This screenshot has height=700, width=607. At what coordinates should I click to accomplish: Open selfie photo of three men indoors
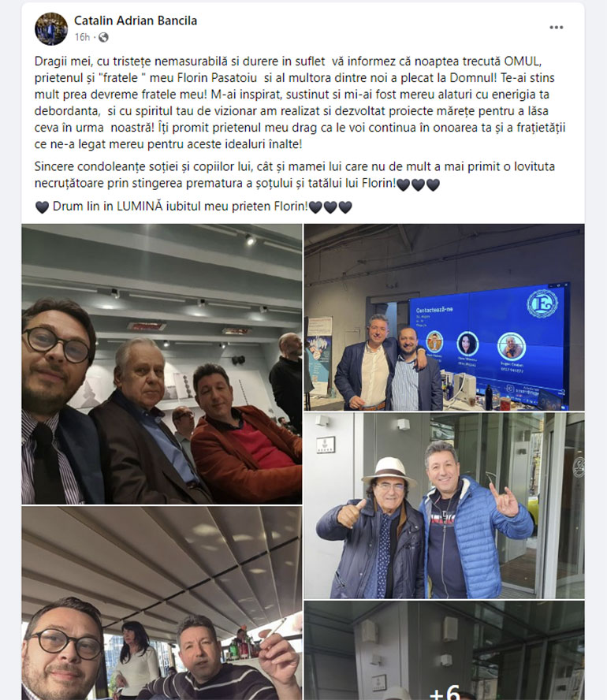tap(162, 364)
